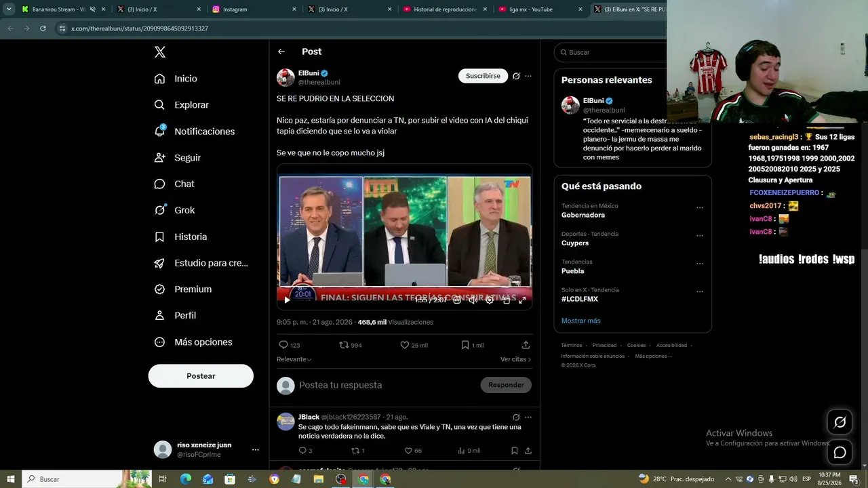
Task: Play the video in the post
Action: point(287,300)
